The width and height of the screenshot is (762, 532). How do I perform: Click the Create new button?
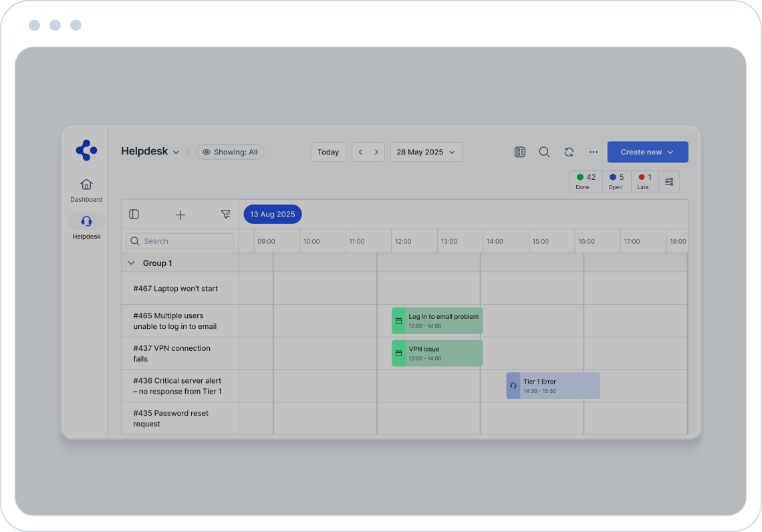pyautogui.click(x=647, y=152)
